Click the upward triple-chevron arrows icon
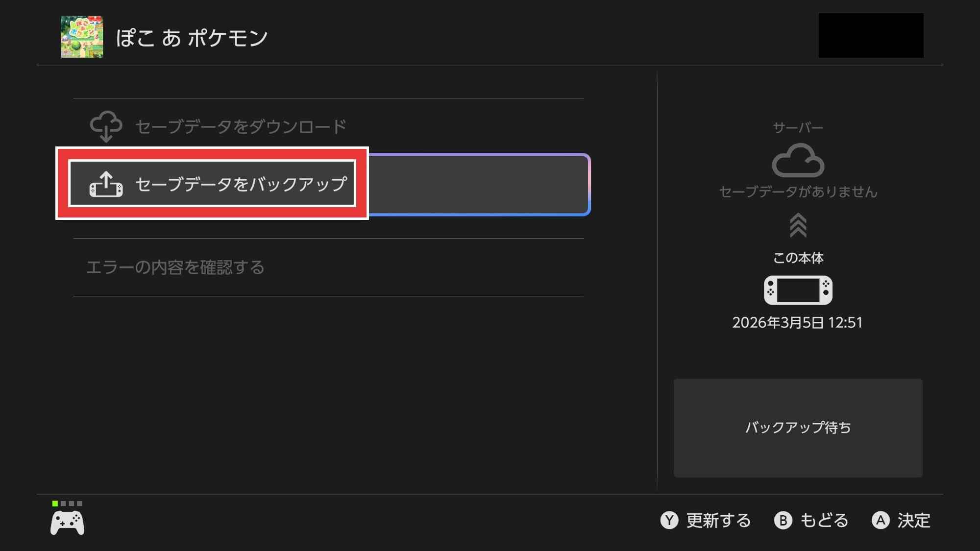Viewport: 980px width, 551px height. pyautogui.click(x=798, y=225)
